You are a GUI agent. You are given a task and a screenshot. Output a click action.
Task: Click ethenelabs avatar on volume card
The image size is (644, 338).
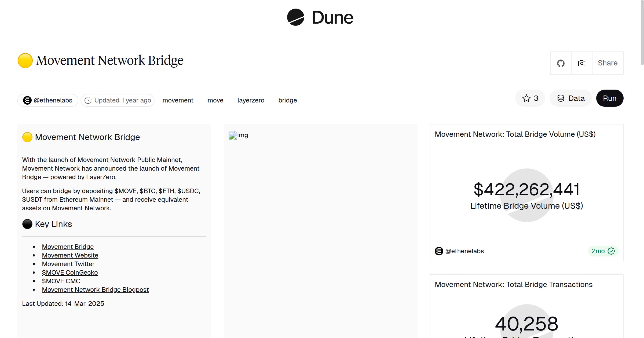coord(439,251)
